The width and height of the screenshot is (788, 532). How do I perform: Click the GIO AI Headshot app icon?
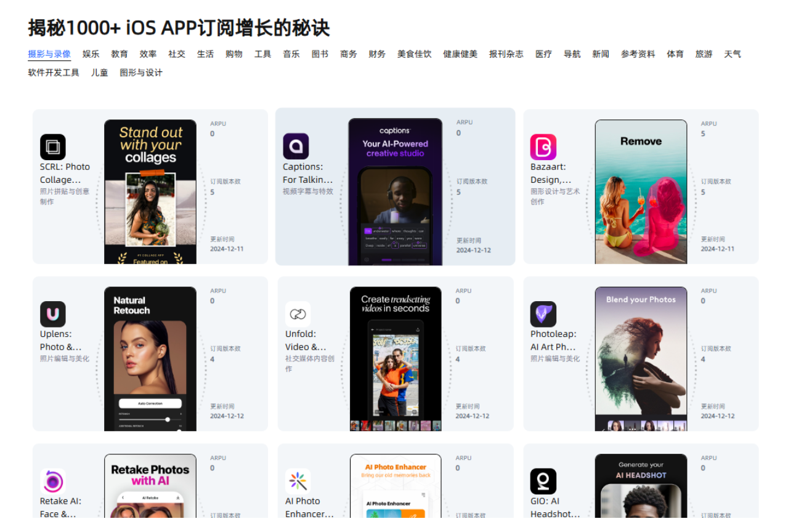543,482
